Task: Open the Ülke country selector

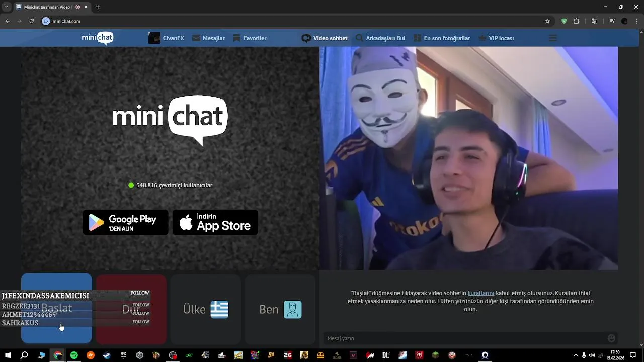Action: click(x=205, y=309)
